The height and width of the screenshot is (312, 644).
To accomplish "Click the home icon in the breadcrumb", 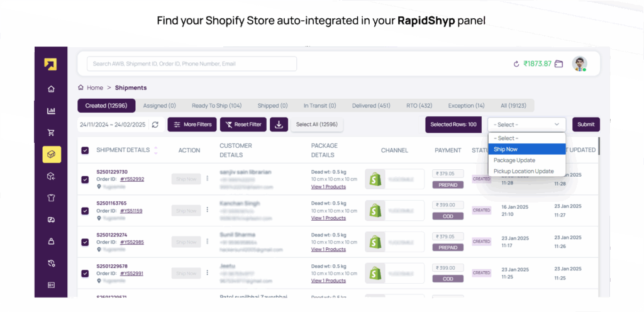I will click(x=81, y=87).
